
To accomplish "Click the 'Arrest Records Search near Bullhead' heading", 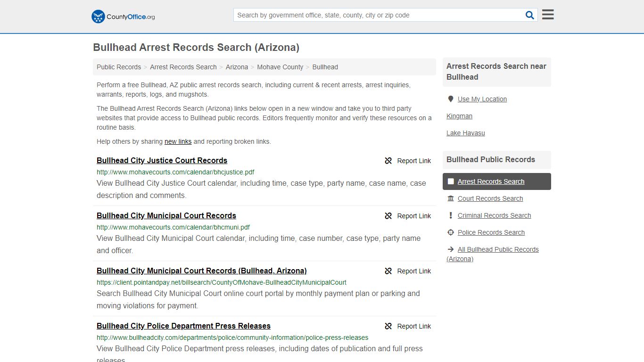I will click(x=496, y=72).
